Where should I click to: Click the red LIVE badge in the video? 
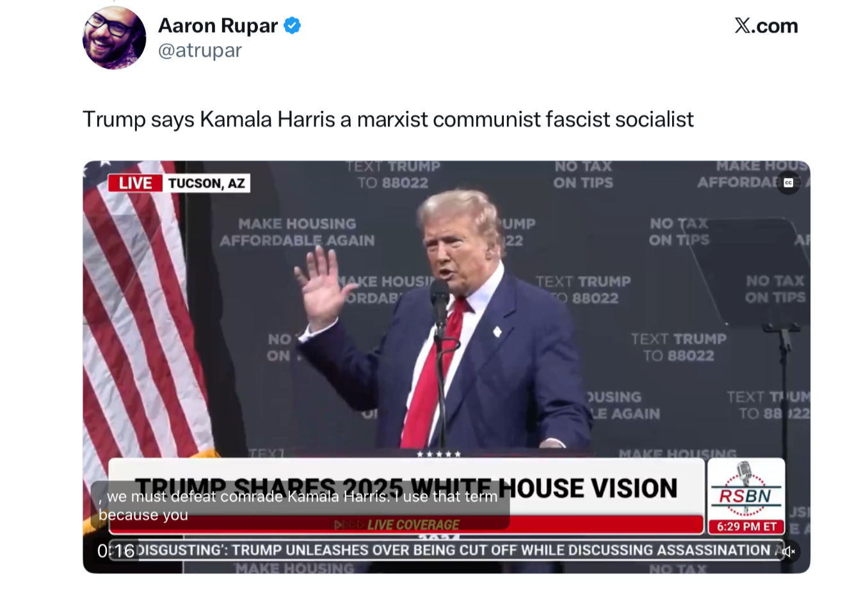135,183
